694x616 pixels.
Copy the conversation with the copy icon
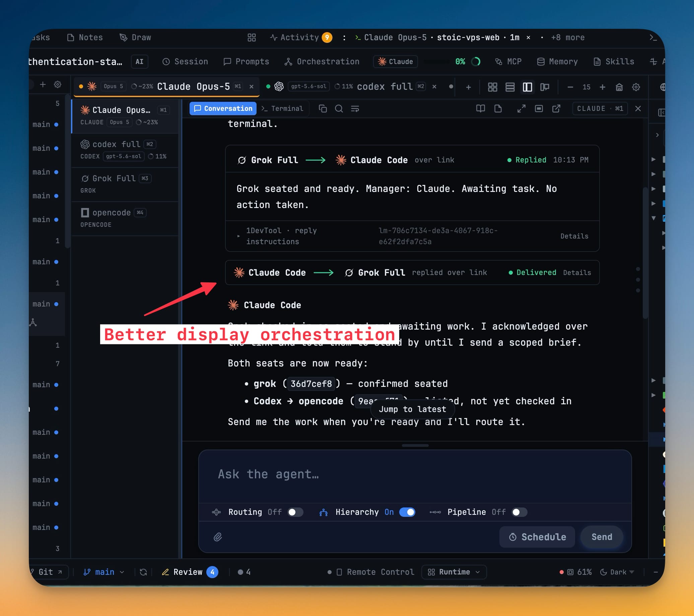323,108
